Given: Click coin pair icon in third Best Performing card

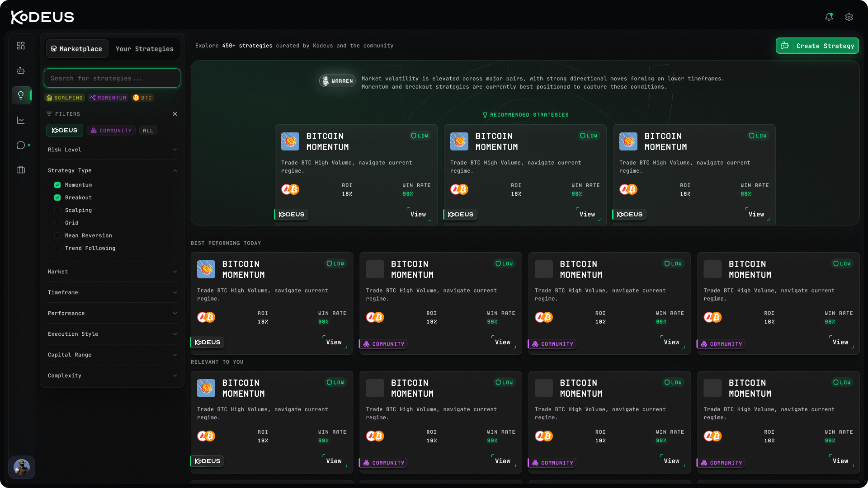Looking at the screenshot, I should [x=544, y=317].
